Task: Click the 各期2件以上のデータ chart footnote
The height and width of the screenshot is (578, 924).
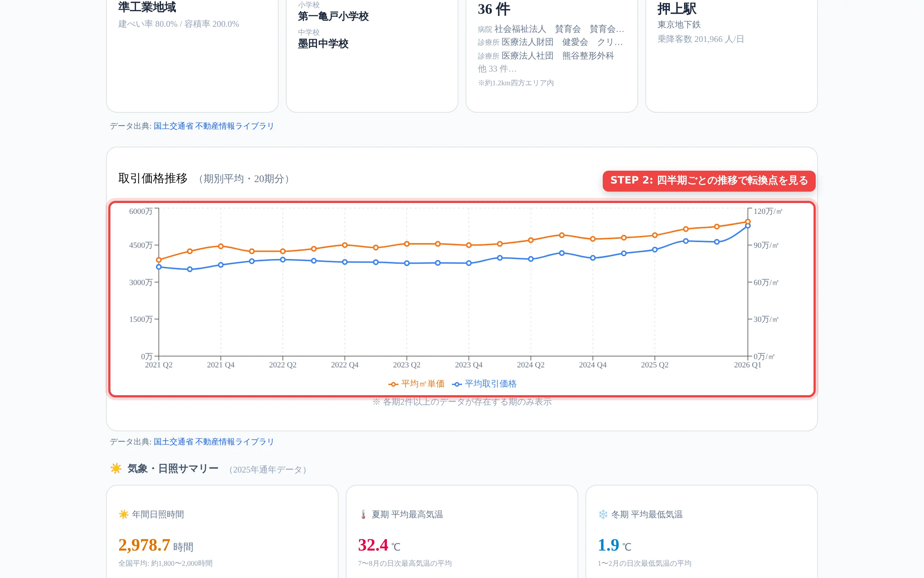Action: [x=462, y=402]
